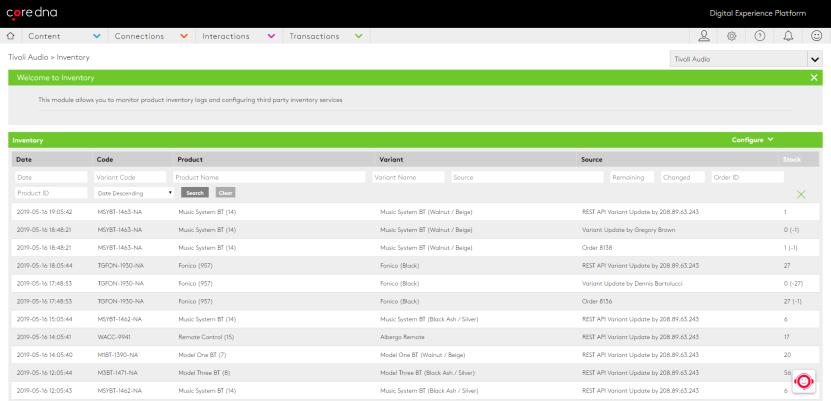The width and height of the screenshot is (831, 401).
Task: Click the Code column header
Action: coord(104,159)
